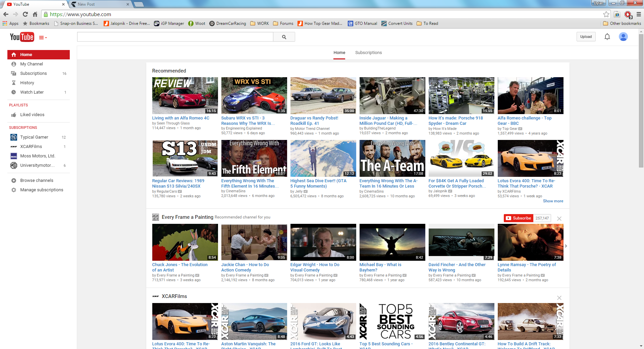Open the GTO Manual bookmark
644x349 pixels.
(362, 23)
